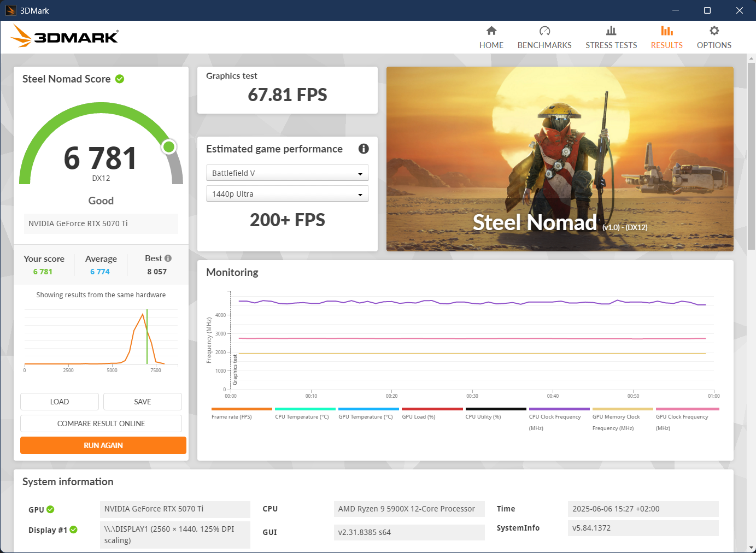Click the verified checkmark beside Steel Nomad Score
Viewport: 756px width, 553px height.
click(x=120, y=79)
